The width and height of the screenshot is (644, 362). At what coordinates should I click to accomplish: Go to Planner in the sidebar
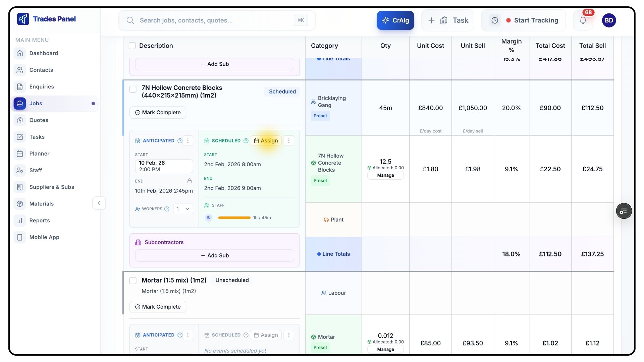pos(39,154)
